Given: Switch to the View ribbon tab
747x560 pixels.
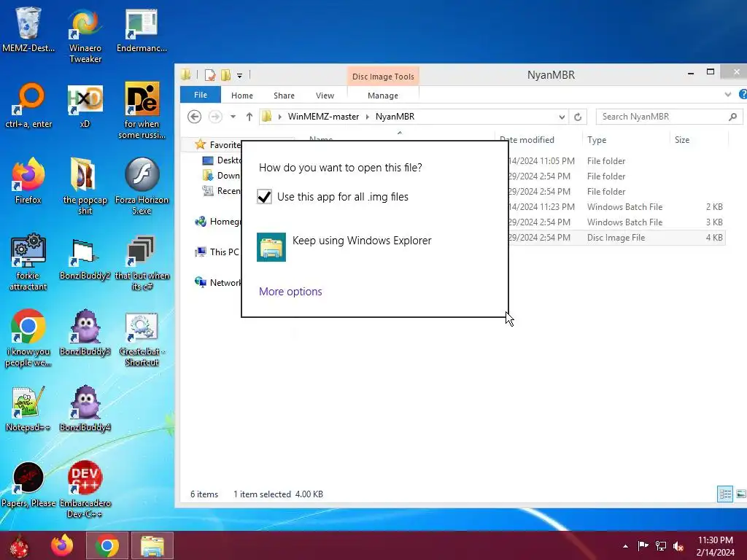Looking at the screenshot, I should click(325, 96).
